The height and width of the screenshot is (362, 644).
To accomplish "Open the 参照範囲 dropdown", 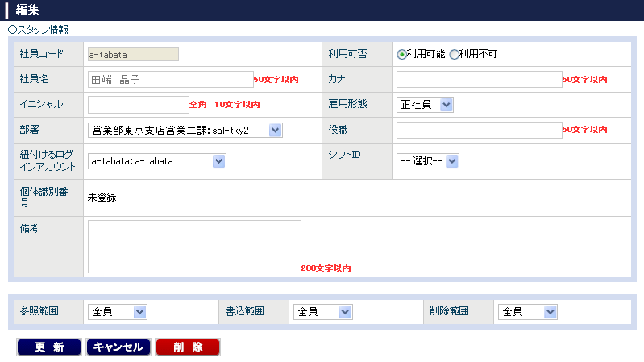I will [x=118, y=312].
